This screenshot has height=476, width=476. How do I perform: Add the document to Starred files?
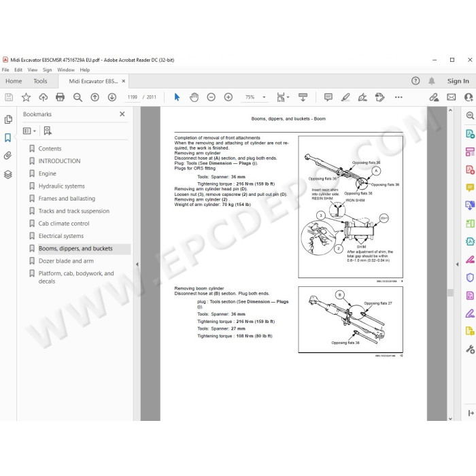[26, 97]
